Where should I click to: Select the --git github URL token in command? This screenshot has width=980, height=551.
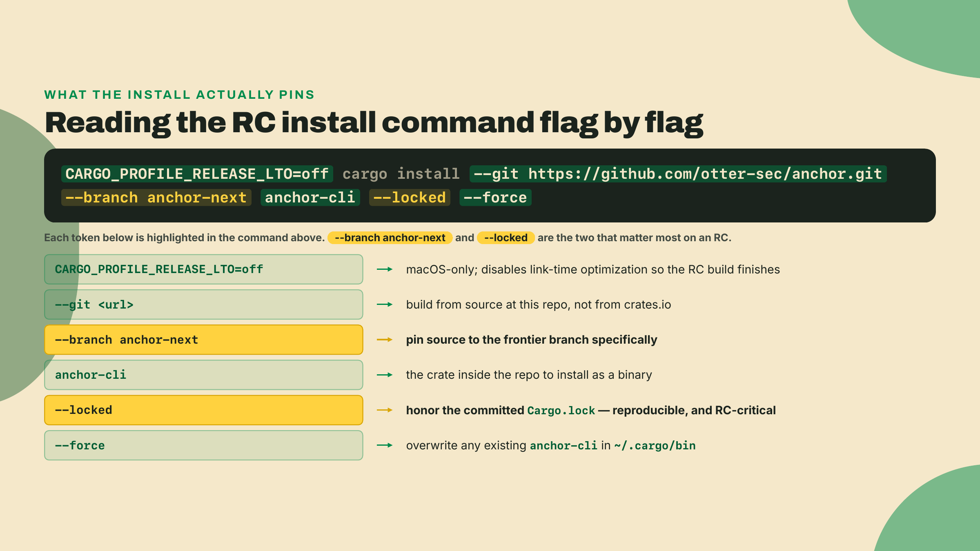tap(678, 174)
